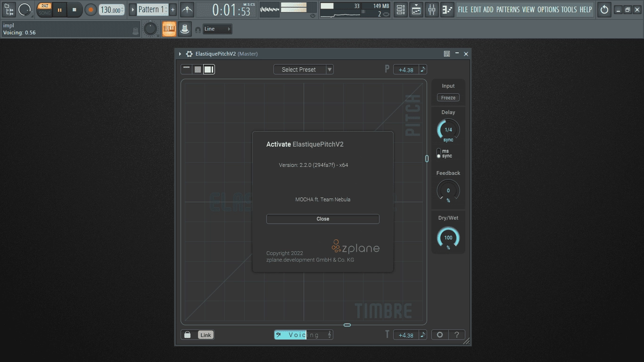Select the medium plugin view size

pyautogui.click(x=198, y=69)
